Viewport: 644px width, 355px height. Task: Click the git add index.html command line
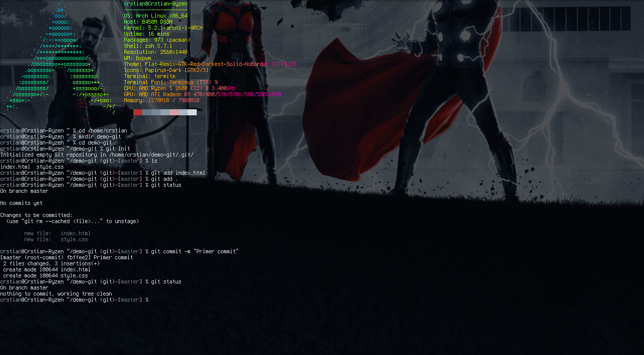(103, 173)
